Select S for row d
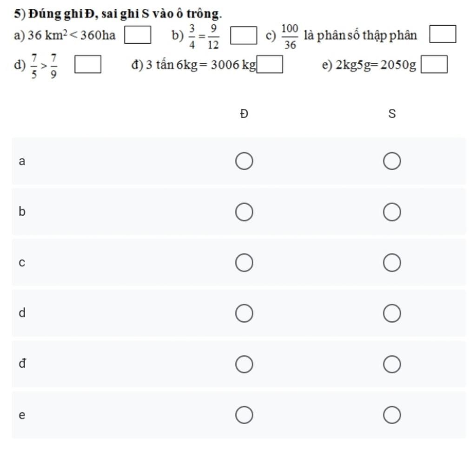Screen dimensions: 476x451 tap(391, 313)
